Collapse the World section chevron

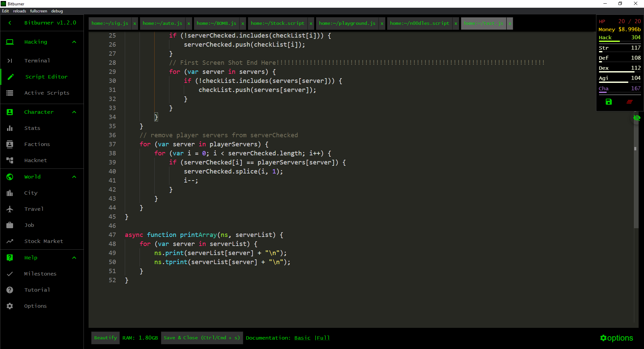(74, 177)
